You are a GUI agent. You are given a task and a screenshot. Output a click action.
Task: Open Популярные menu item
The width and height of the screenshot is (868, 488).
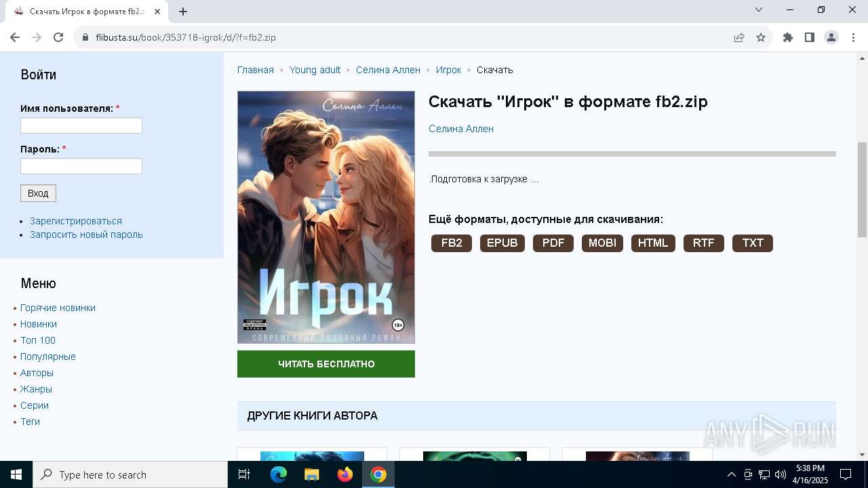[48, 357]
